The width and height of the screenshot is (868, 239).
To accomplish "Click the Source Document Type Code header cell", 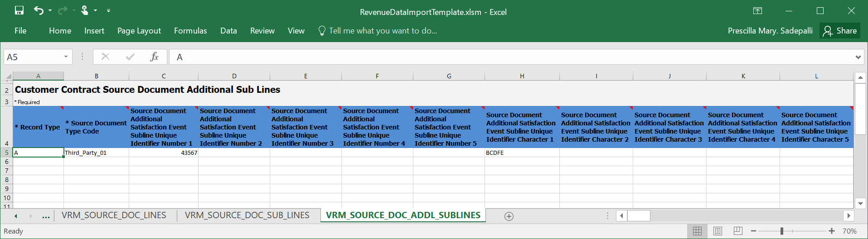I will [x=96, y=127].
